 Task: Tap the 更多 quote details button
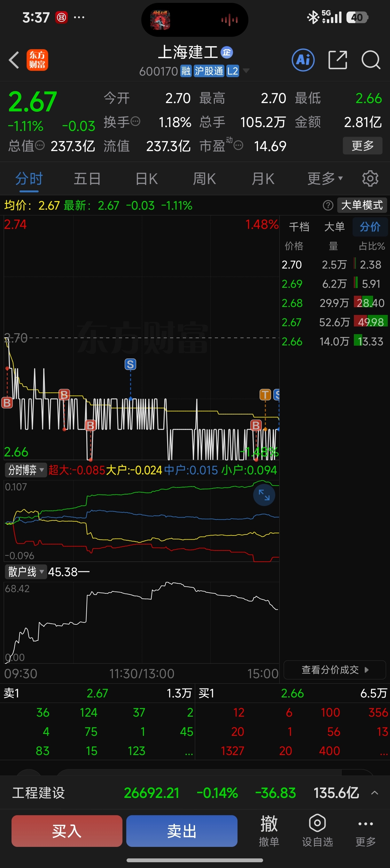[363, 146]
